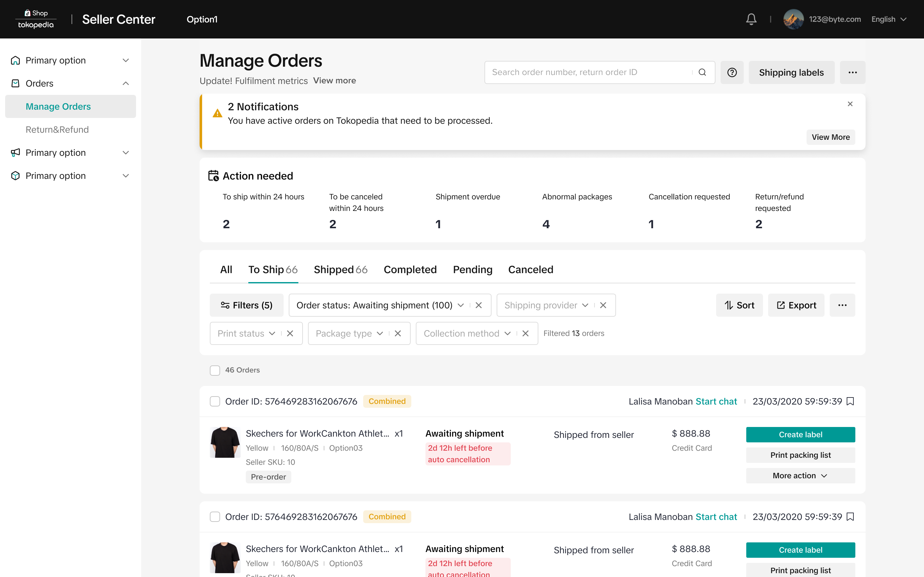Click the user profile avatar
The height and width of the screenshot is (577, 924).
coord(793,19)
